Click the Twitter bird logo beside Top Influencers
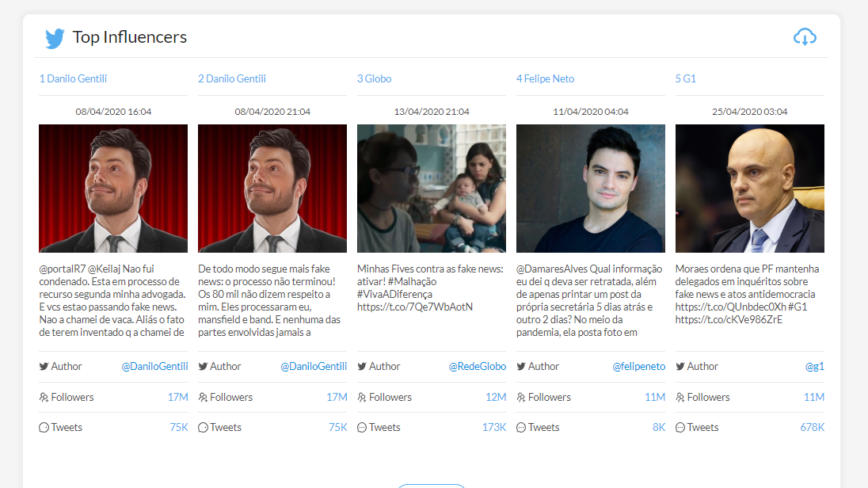 click(55, 38)
